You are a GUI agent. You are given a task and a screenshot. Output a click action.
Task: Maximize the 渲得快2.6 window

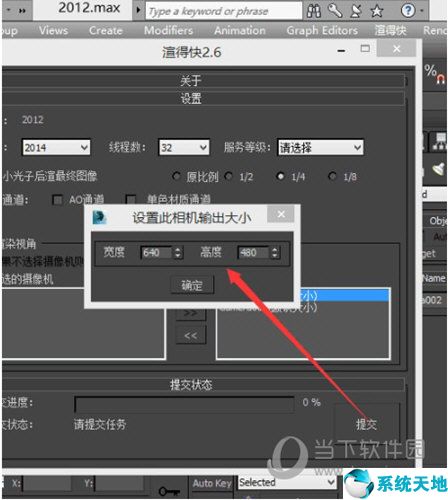click(x=365, y=49)
